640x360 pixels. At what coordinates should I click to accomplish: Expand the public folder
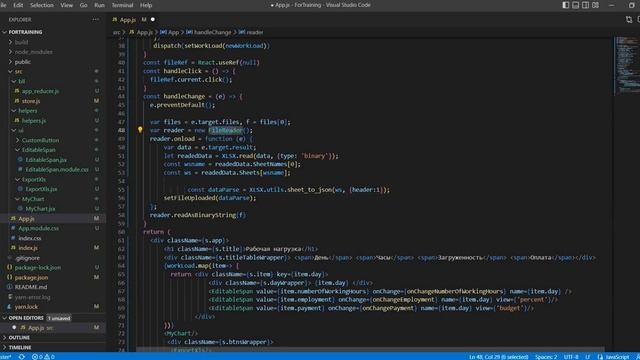(11, 62)
